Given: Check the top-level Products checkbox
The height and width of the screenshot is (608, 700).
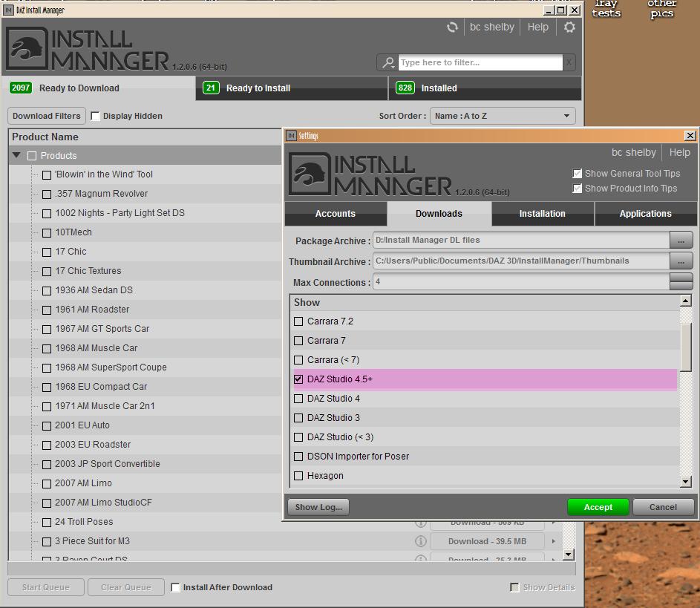Looking at the screenshot, I should 32,156.
